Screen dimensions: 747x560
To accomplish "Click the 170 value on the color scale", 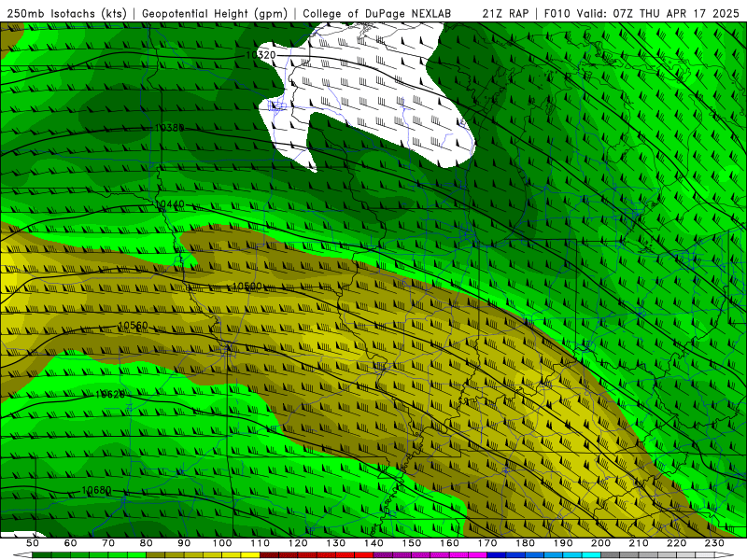I will (487, 543).
